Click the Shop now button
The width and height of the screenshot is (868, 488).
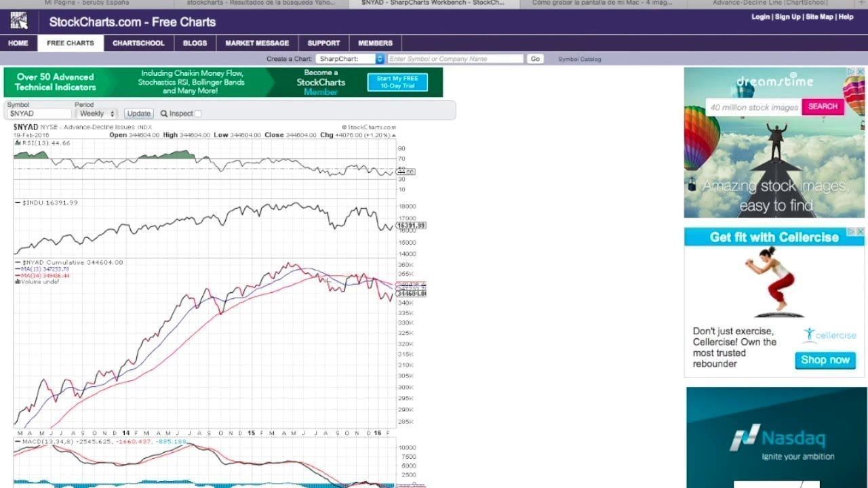coord(825,360)
